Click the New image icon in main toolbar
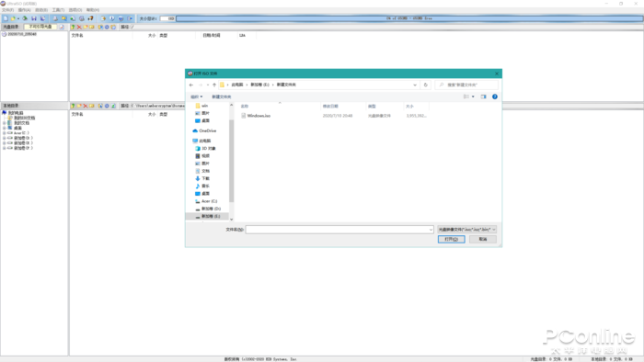 click(x=6, y=18)
